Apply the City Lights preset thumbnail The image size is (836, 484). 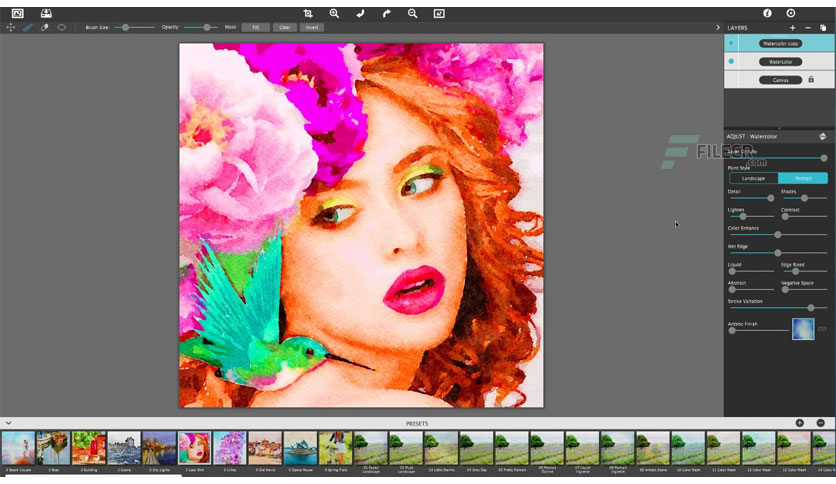point(159,448)
